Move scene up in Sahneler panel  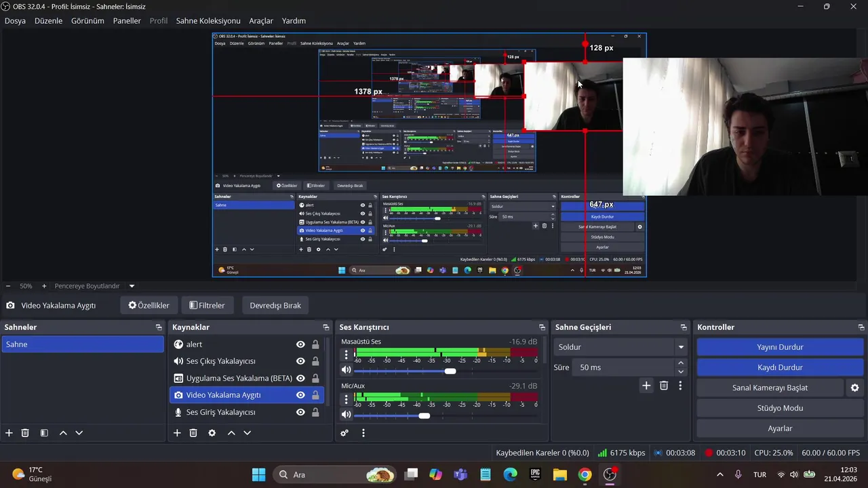(x=63, y=432)
